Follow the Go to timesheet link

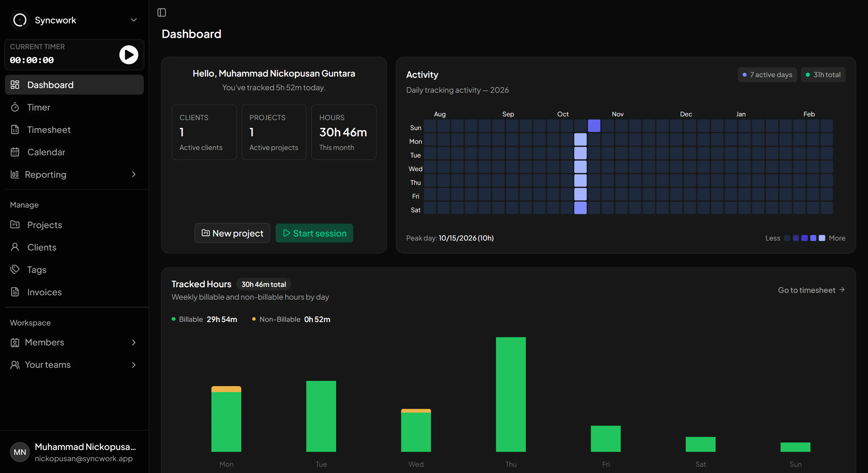click(x=811, y=290)
